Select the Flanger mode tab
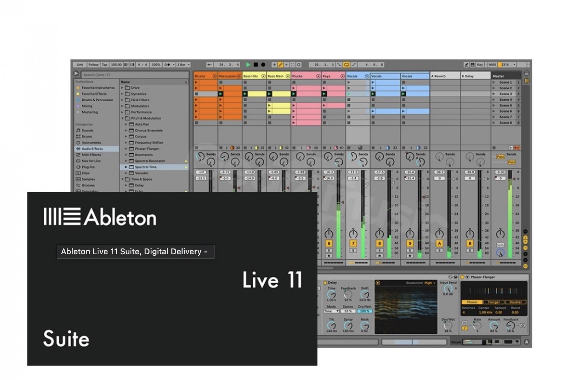 coord(494,302)
